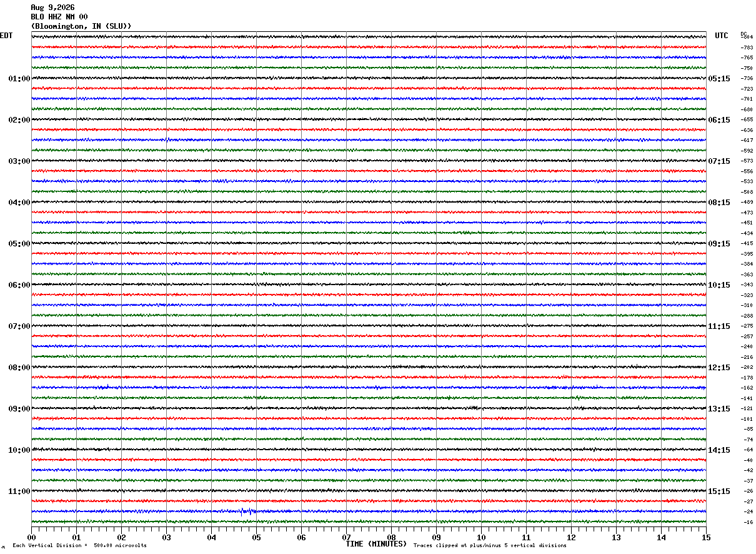Click the 11:00 EDT row label
Image resolution: width=756 pixels, height=554 pixels.
[x=19, y=491]
